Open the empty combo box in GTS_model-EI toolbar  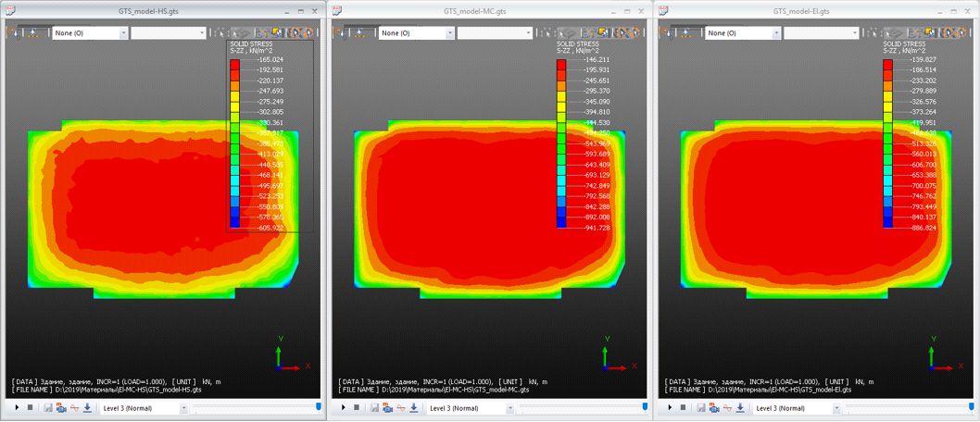click(x=820, y=32)
